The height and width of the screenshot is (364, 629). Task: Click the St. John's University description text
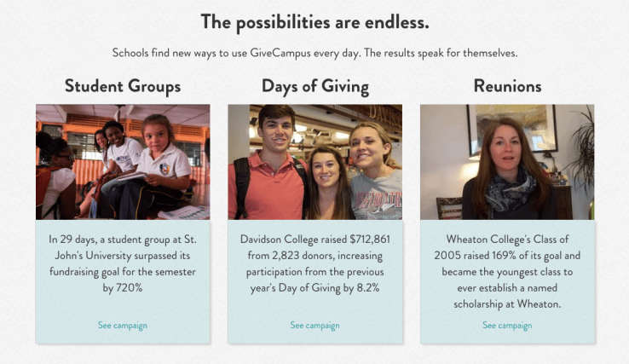pos(123,263)
